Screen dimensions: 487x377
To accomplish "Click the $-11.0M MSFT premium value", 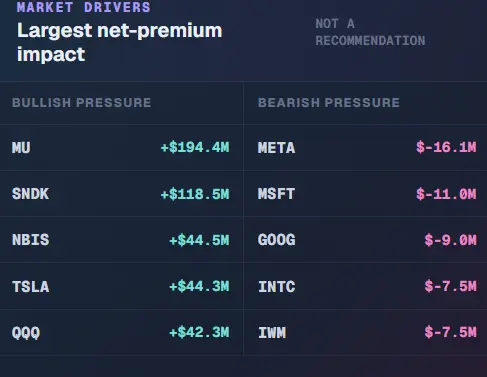I will (446, 194).
